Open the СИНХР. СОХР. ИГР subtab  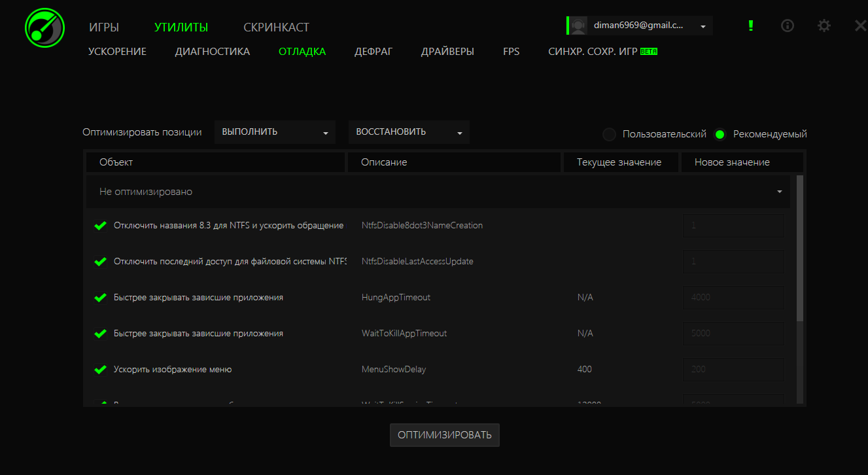[x=593, y=51]
